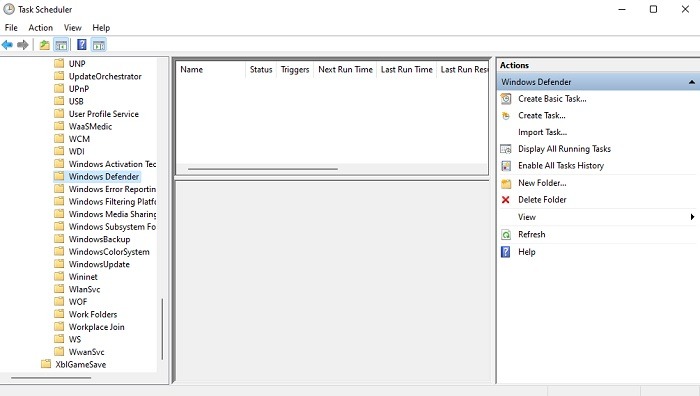Image resolution: width=700 pixels, height=396 pixels.
Task: Click the task list horizontal scrollbar
Action: pos(262,169)
